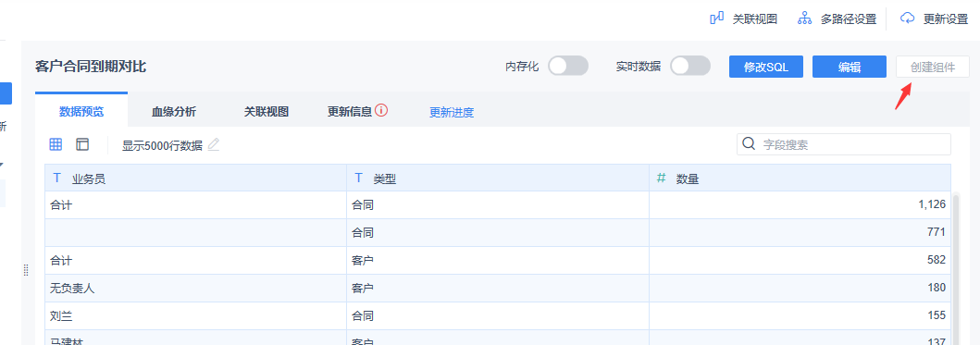The height and width of the screenshot is (345, 980).
Task: Click the 无负责人 cell
Action: (x=195, y=289)
